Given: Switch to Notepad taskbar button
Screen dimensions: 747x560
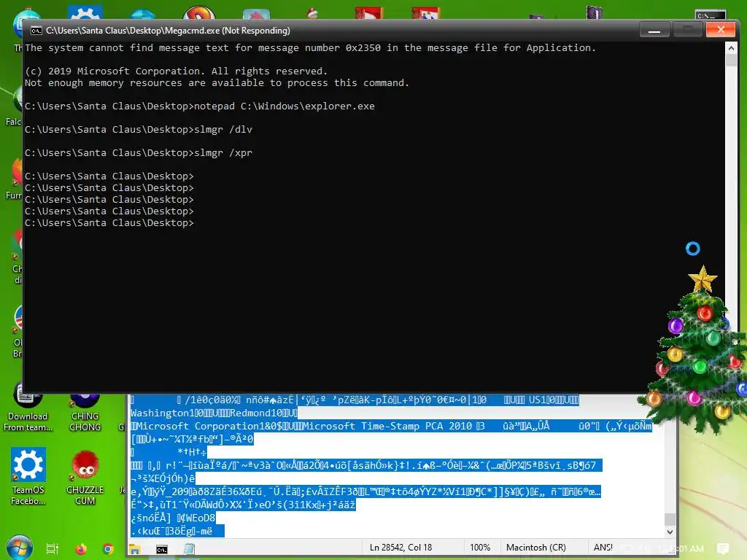Looking at the screenshot, I should pyautogui.click(x=189, y=549).
